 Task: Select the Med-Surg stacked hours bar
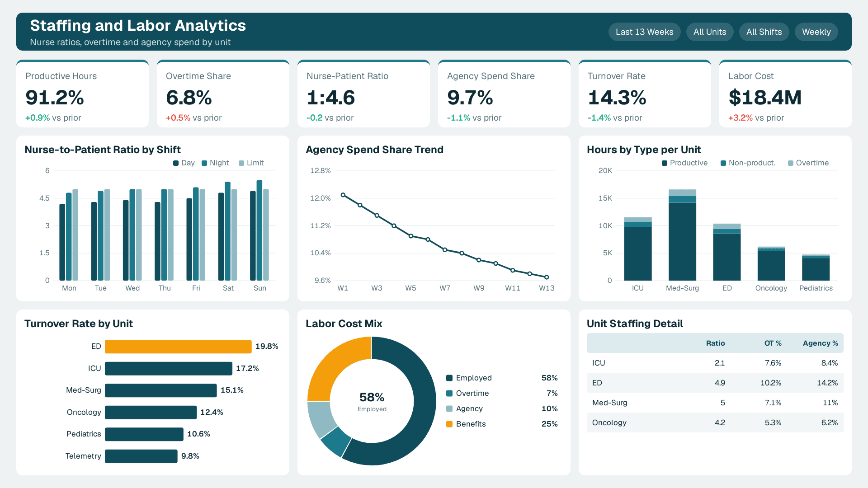pyautogui.click(x=682, y=235)
